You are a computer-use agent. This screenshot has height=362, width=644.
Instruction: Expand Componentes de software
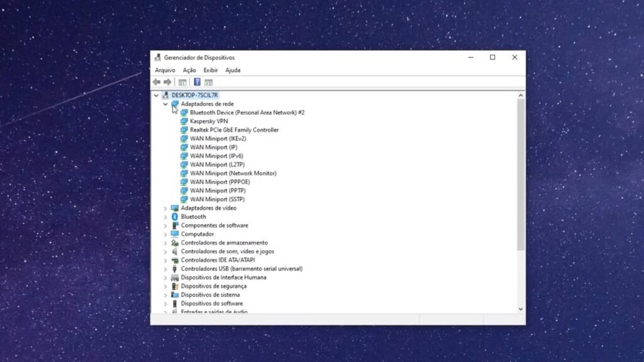[165, 226]
